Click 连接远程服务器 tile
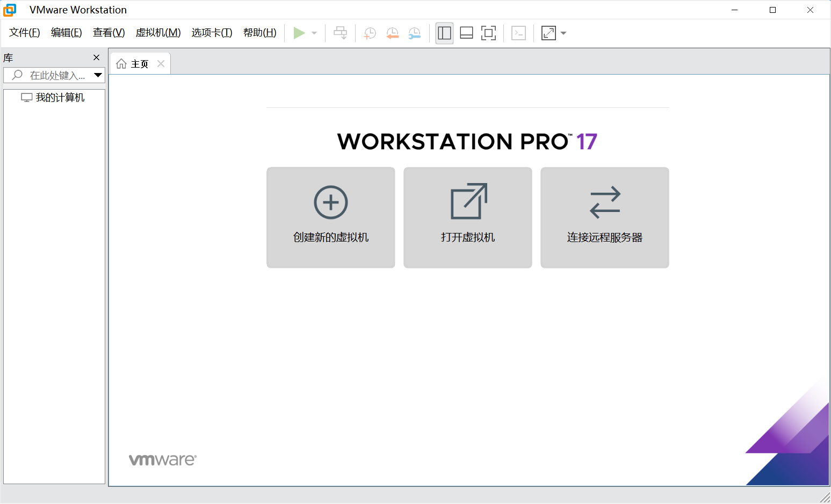Screen dimensions: 831x504 point(604,217)
